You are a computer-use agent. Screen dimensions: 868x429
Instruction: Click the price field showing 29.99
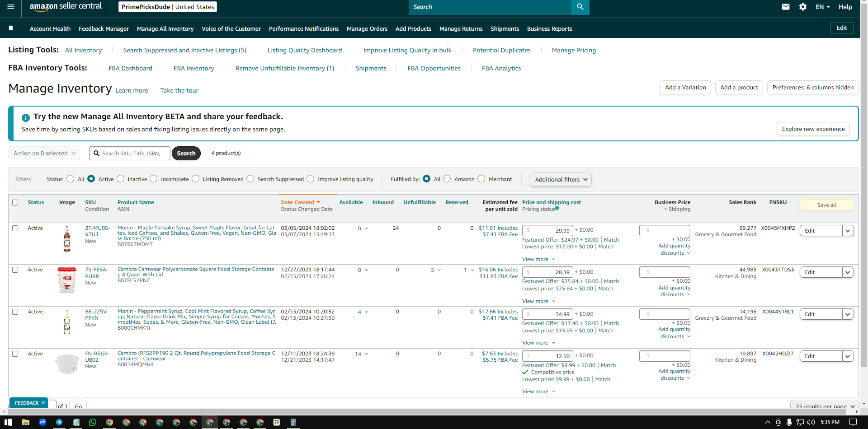coord(547,230)
